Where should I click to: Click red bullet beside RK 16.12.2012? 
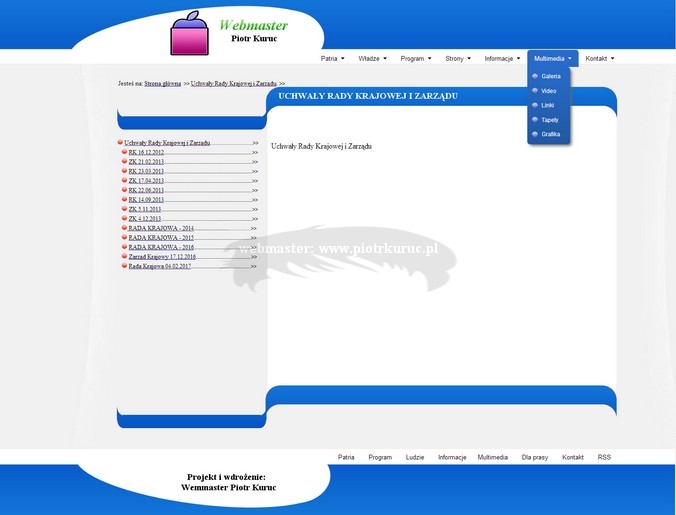coord(125,152)
